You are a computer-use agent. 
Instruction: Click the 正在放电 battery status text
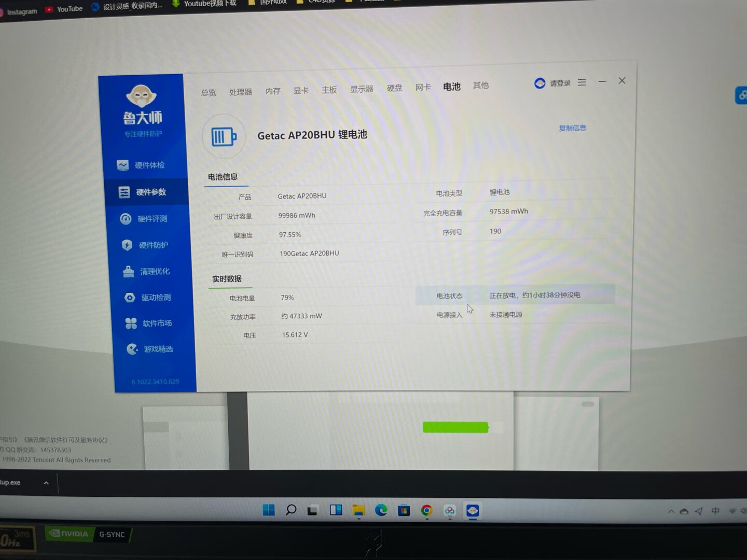tap(535, 295)
